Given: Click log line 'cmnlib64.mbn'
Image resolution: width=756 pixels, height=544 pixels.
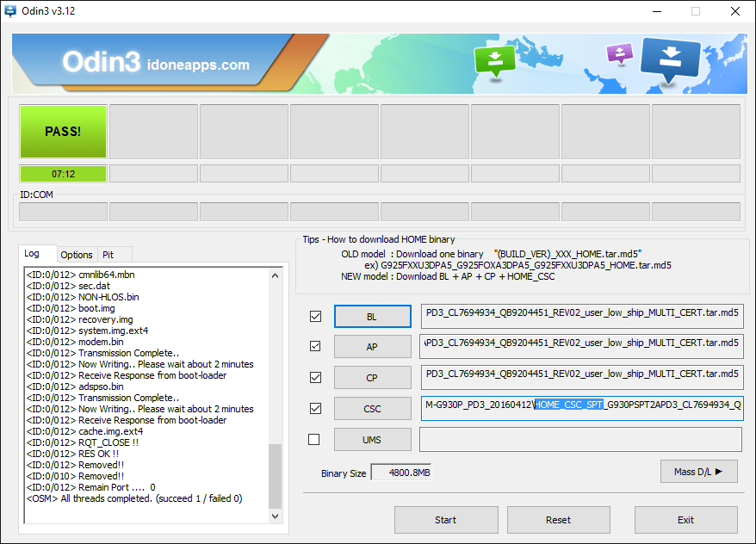Looking at the screenshot, I should click(81, 275).
